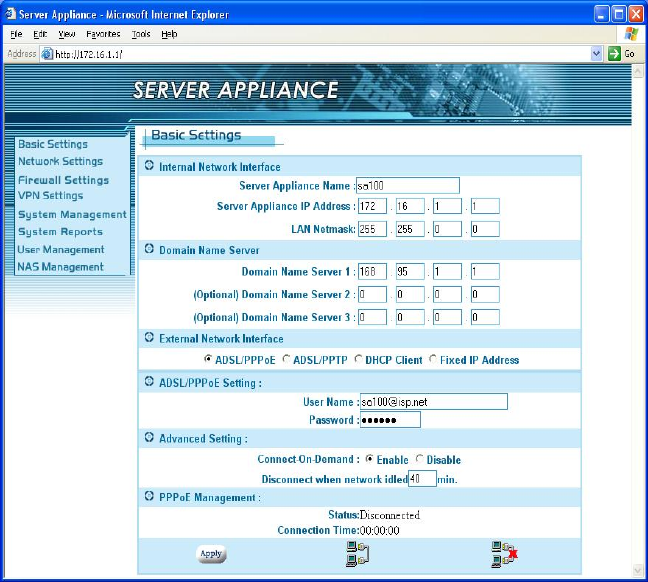Click the bullet icon beside External Network Interface

pos(149,337)
